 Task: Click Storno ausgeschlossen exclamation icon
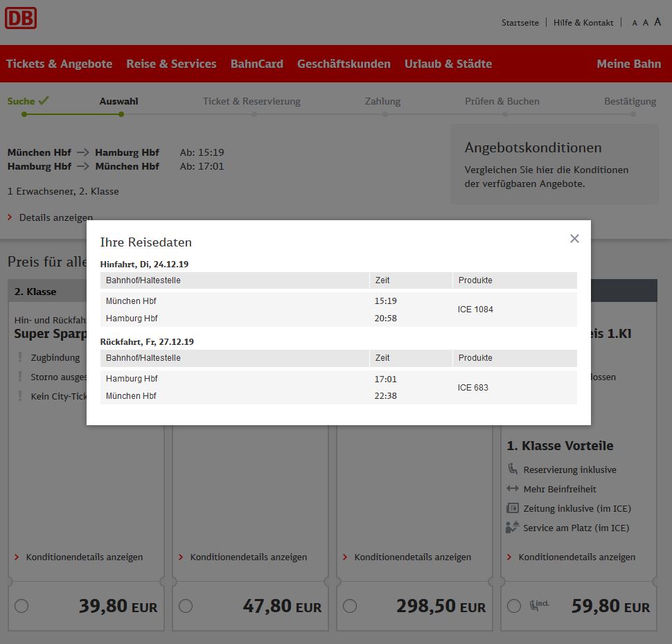[x=19, y=376]
